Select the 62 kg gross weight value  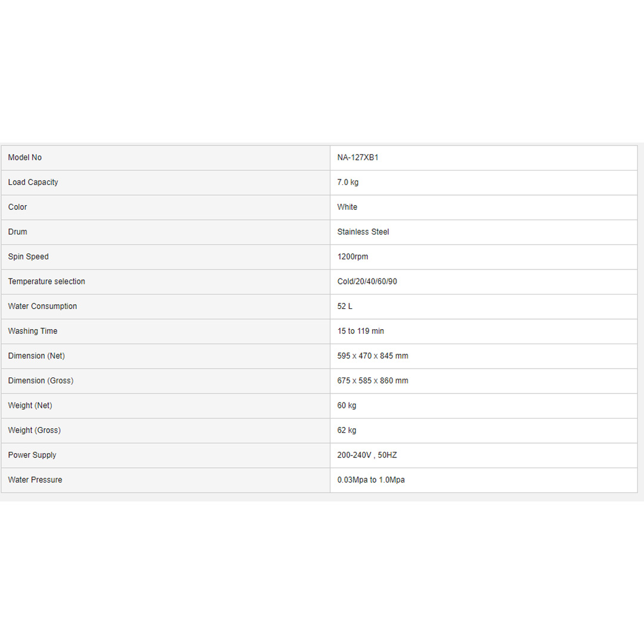347,430
